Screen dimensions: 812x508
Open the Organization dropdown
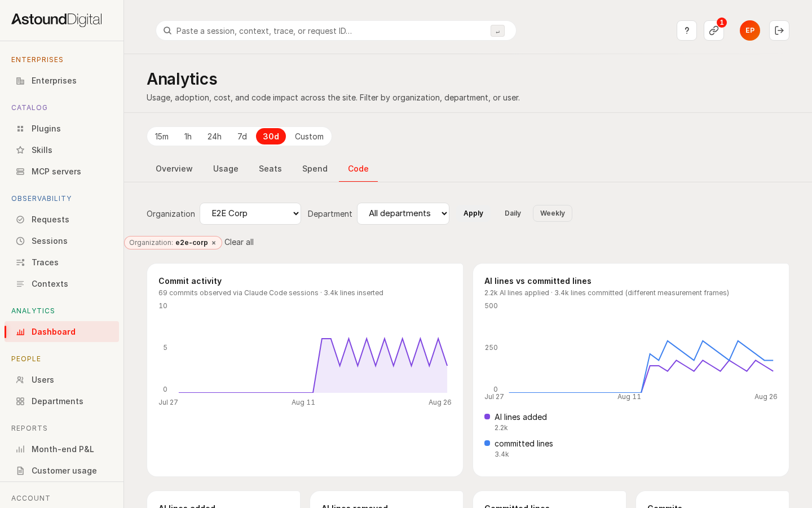tap(250, 213)
